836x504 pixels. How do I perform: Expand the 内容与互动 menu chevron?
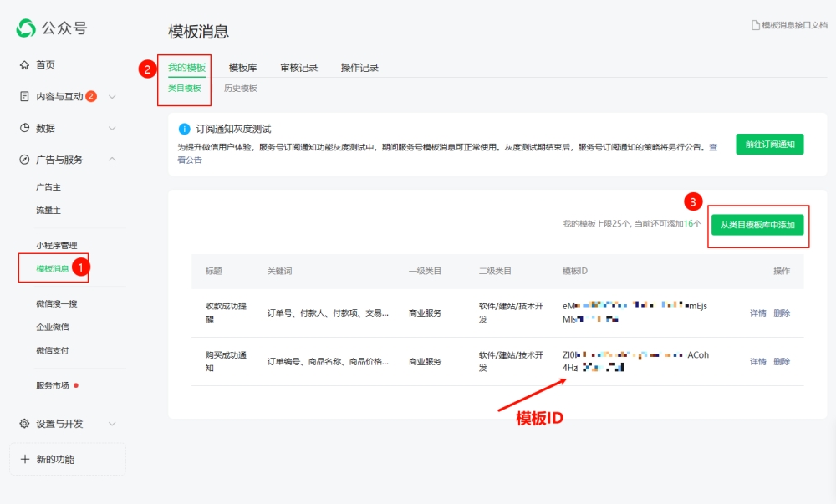(x=112, y=96)
